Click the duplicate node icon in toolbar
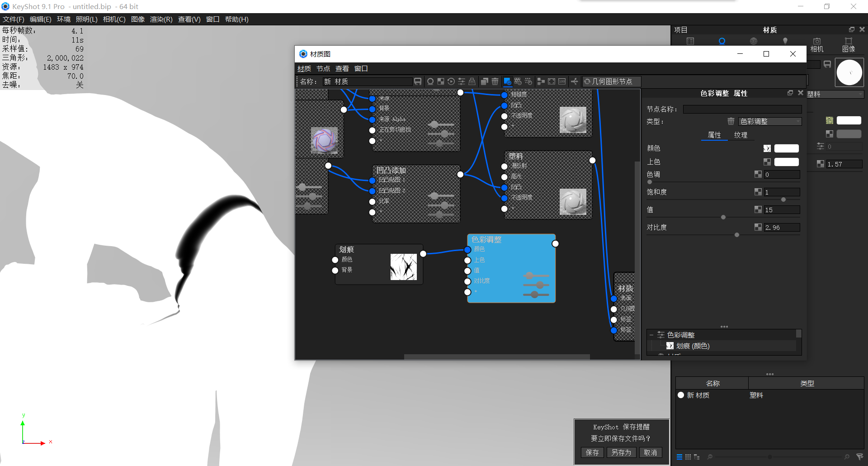 pyautogui.click(x=484, y=81)
